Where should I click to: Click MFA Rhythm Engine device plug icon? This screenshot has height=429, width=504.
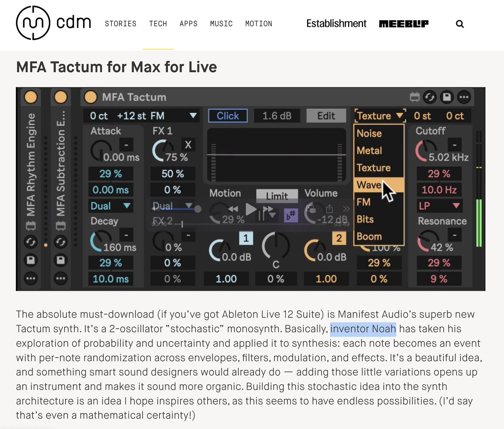(x=31, y=226)
